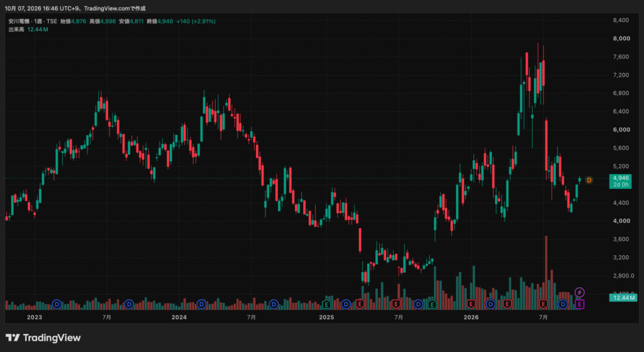Click the +140 (+2.91%) change value
The width and height of the screenshot is (644, 352).
point(196,21)
